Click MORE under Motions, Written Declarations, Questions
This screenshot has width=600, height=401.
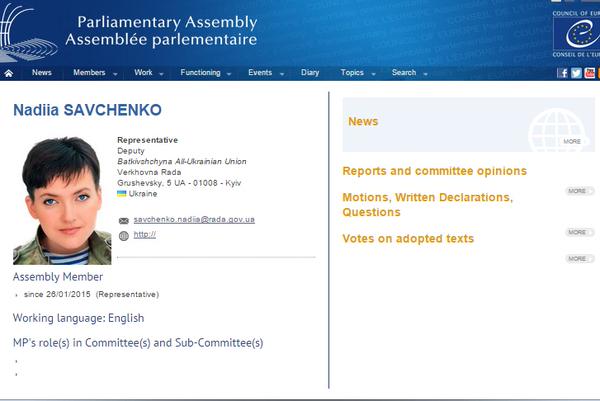(x=579, y=232)
